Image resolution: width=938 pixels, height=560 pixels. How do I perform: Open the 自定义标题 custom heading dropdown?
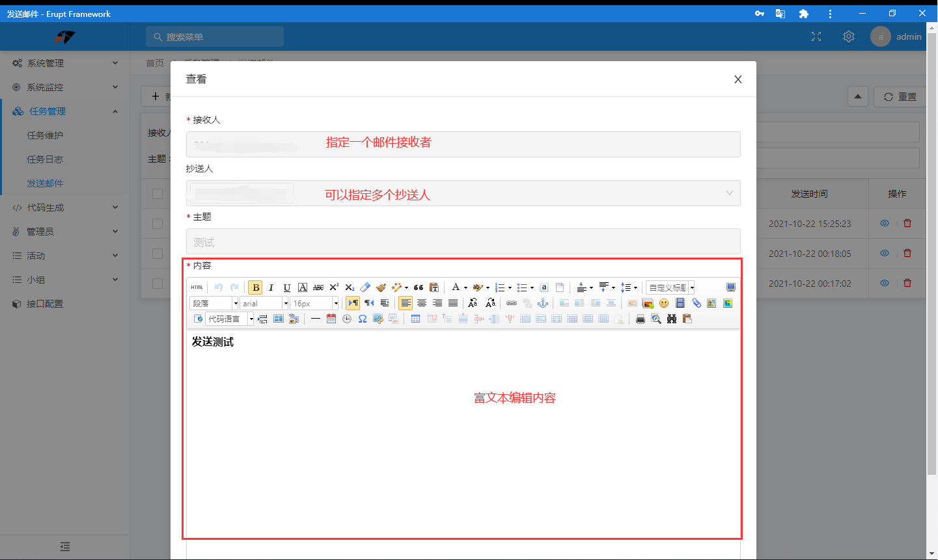pyautogui.click(x=670, y=287)
